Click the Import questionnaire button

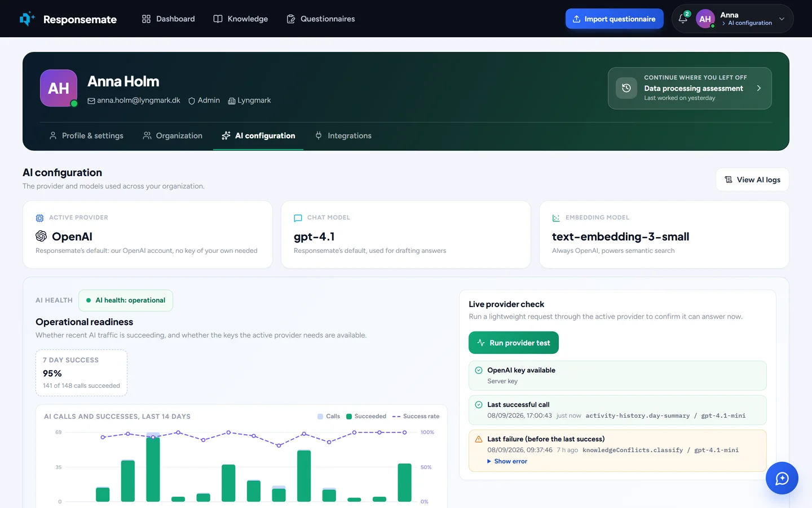[x=614, y=19]
